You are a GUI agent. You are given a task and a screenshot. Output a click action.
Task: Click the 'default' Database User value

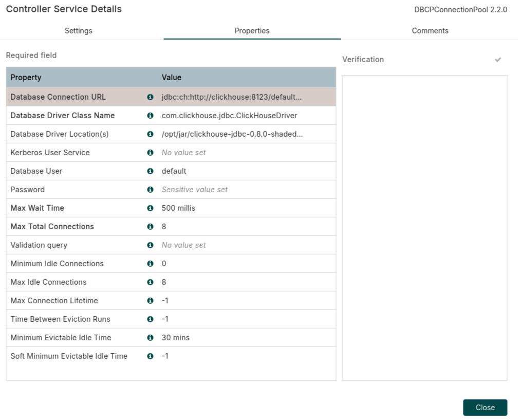click(x=174, y=171)
